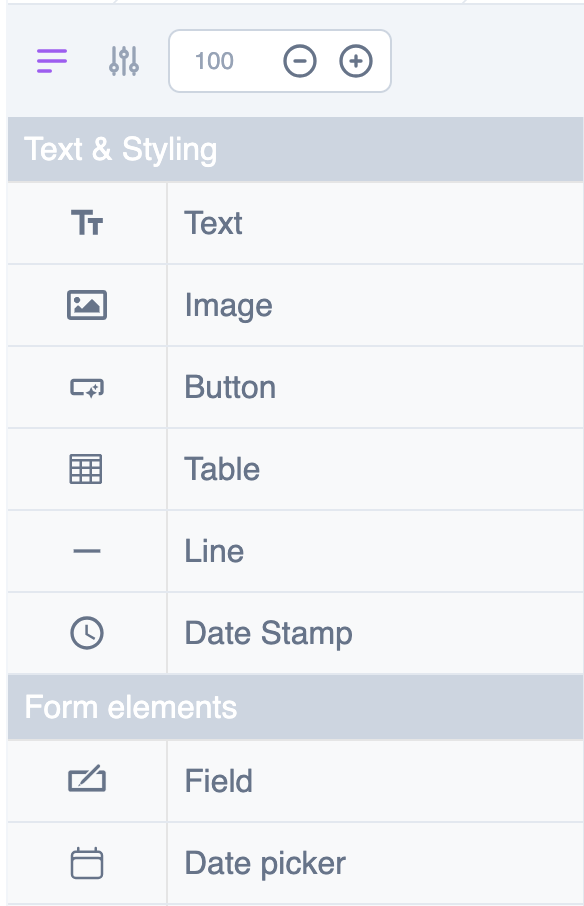Increase zoom with the plus button
Image resolution: width=584 pixels, height=906 pixels.
(x=356, y=61)
